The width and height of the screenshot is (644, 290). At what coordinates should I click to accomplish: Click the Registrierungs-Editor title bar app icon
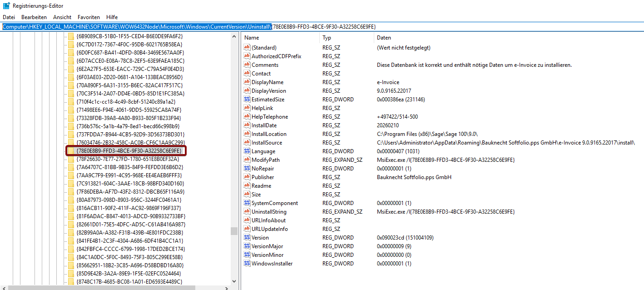[x=6, y=6]
